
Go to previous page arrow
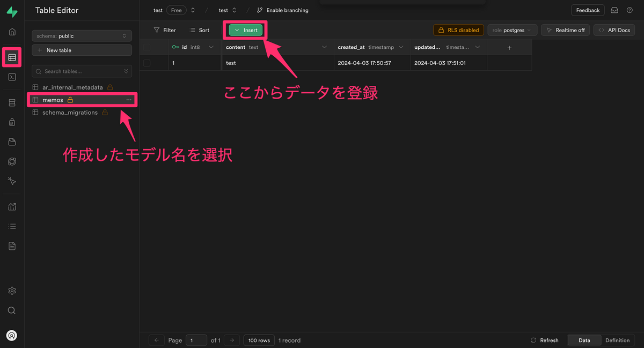point(156,340)
